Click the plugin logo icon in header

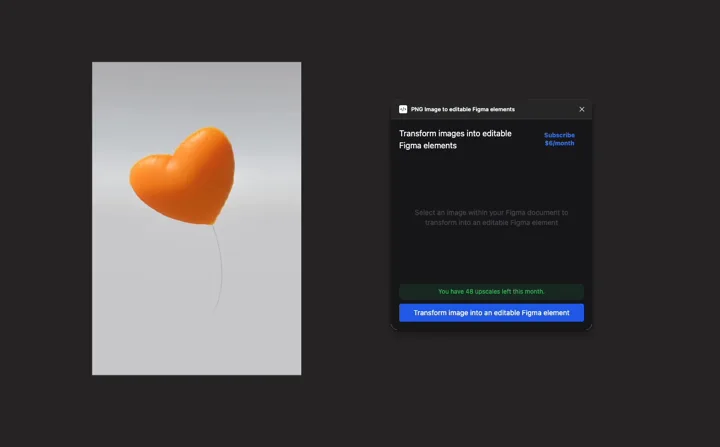coord(403,109)
